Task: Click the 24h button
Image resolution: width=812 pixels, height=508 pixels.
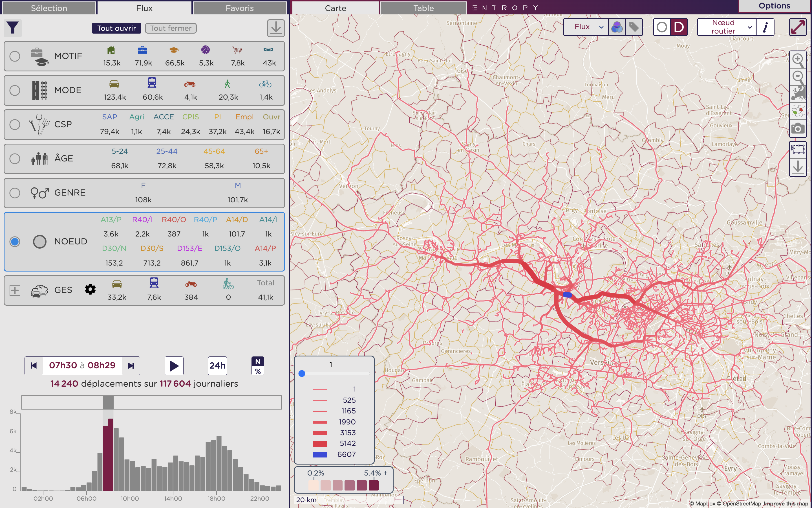Action: tap(217, 365)
